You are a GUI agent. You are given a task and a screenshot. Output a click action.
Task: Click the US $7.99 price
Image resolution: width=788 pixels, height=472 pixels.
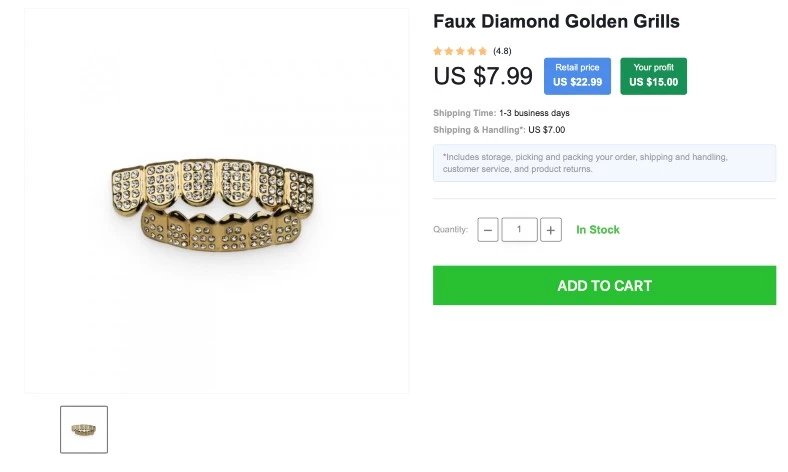click(x=483, y=76)
